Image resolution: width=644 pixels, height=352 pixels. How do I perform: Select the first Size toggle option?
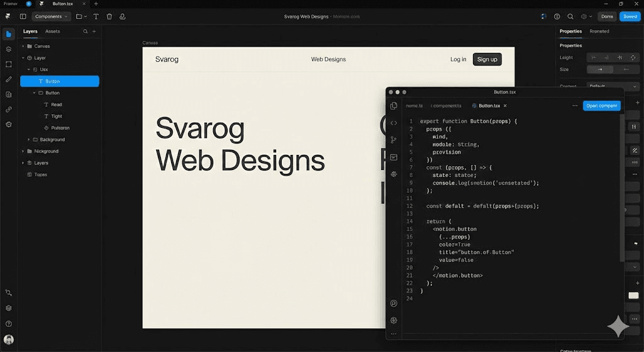click(599, 69)
